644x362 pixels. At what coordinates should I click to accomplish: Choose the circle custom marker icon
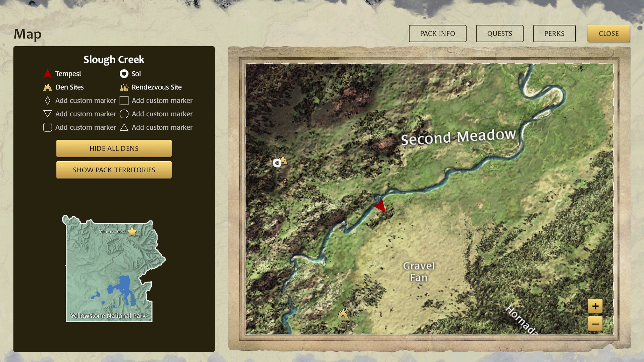pyautogui.click(x=124, y=114)
